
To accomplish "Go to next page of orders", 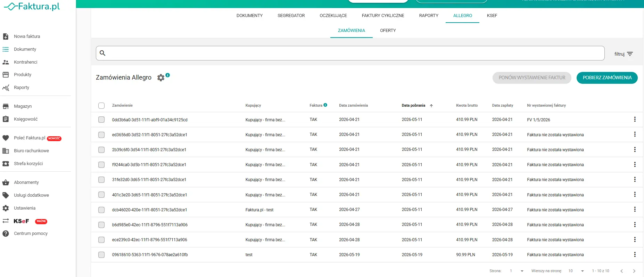I will pos(634,271).
